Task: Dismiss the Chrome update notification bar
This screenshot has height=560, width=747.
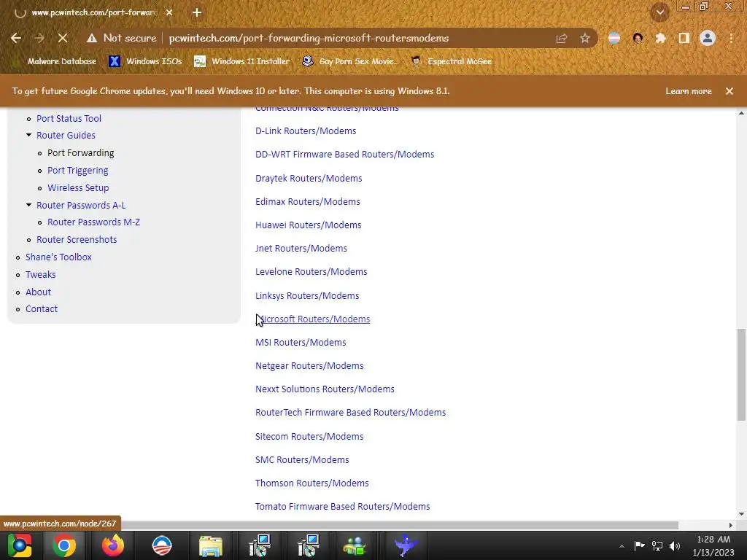Action: 729,91
